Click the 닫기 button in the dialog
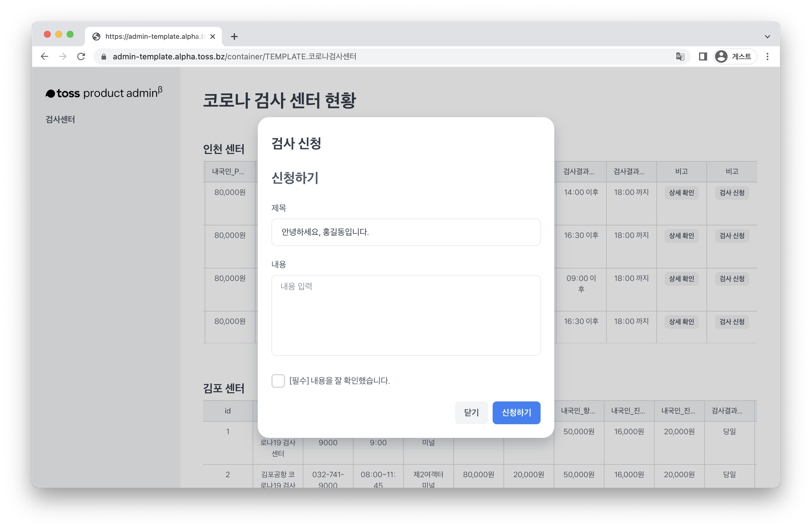812x530 pixels. pos(471,413)
